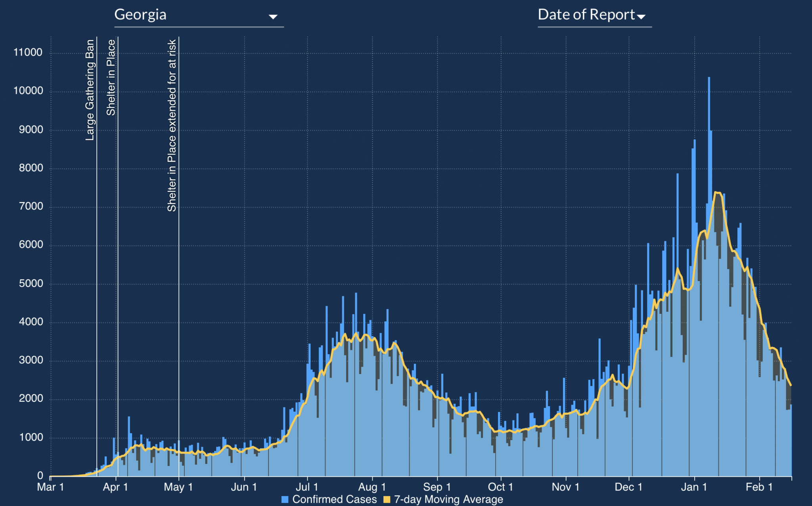Click the 11000 y-axis label
Viewport: 812px width, 506px height.
point(28,52)
